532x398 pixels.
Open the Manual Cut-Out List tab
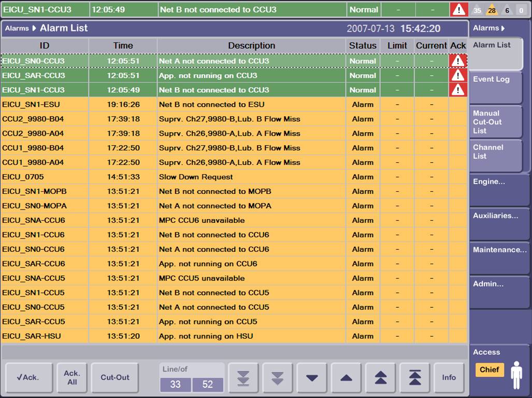click(x=495, y=122)
